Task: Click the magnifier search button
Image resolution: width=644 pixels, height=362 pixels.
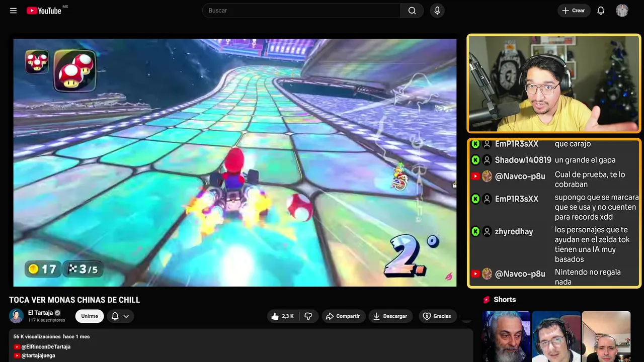Action: (x=412, y=11)
